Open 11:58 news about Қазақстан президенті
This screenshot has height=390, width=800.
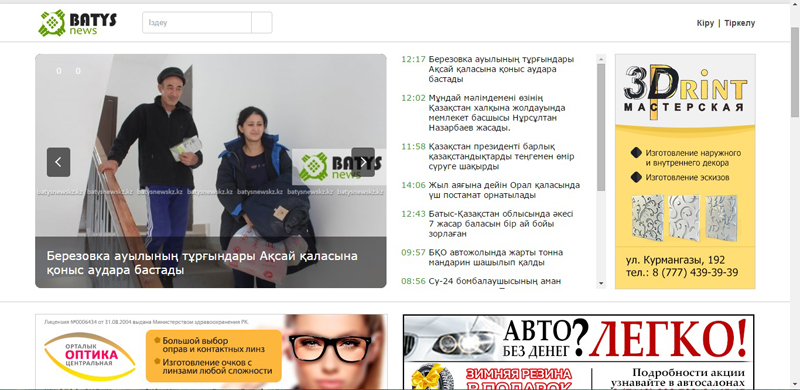[502, 156]
